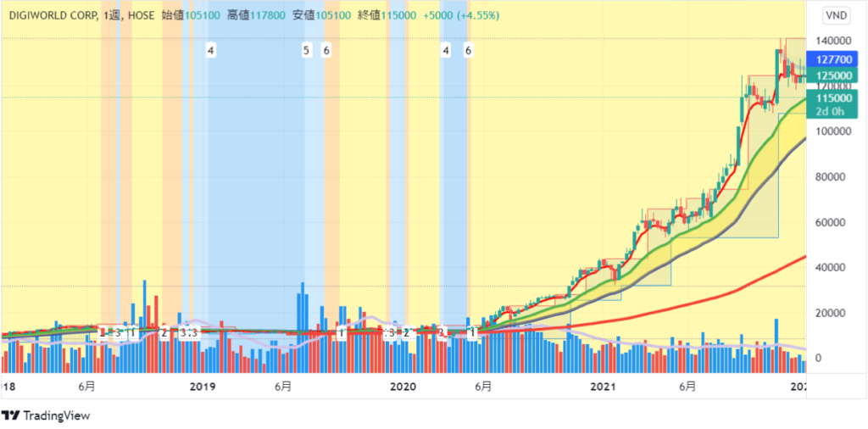
Task: Select the 終値 115000 close value
Action: point(387,15)
